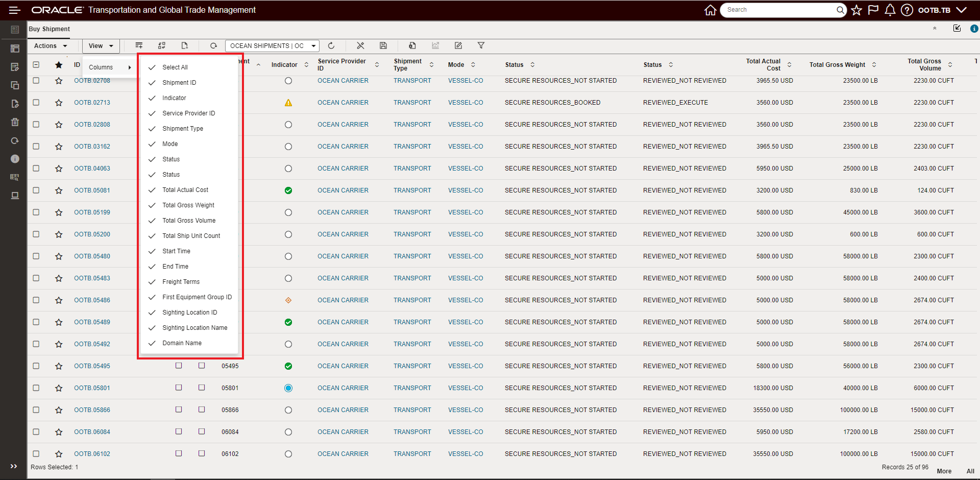Click the More records button
The image size is (980, 480).
[944, 471]
